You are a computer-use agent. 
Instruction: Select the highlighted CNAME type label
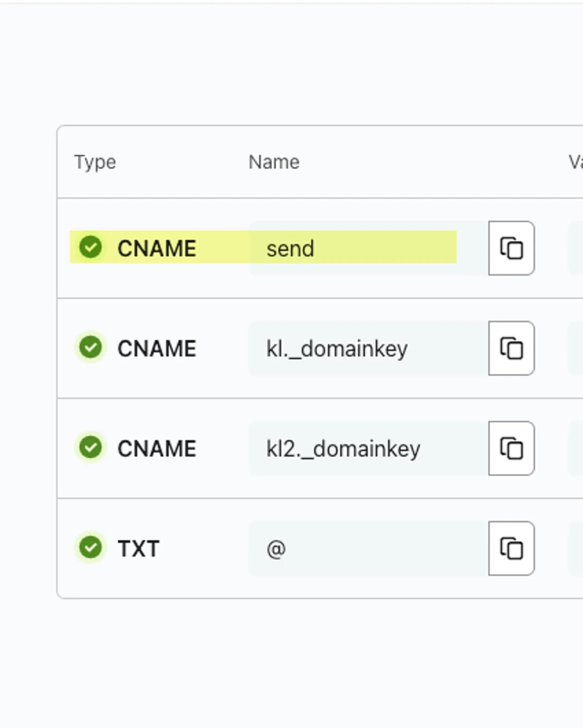tap(157, 248)
